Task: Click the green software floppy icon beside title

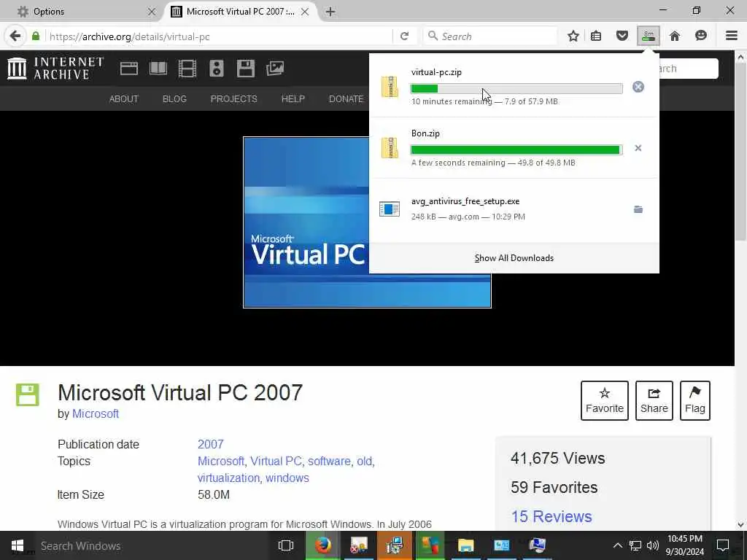Action: pyautogui.click(x=28, y=394)
